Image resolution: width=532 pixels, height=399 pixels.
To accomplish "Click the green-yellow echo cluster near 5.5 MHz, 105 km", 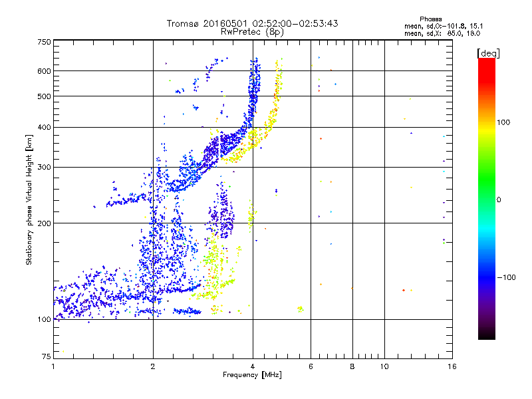I will tap(301, 309).
